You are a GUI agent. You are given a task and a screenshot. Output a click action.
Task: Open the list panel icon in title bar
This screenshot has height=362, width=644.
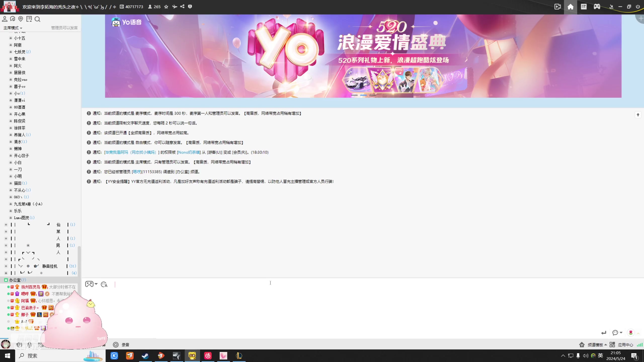[584, 7]
